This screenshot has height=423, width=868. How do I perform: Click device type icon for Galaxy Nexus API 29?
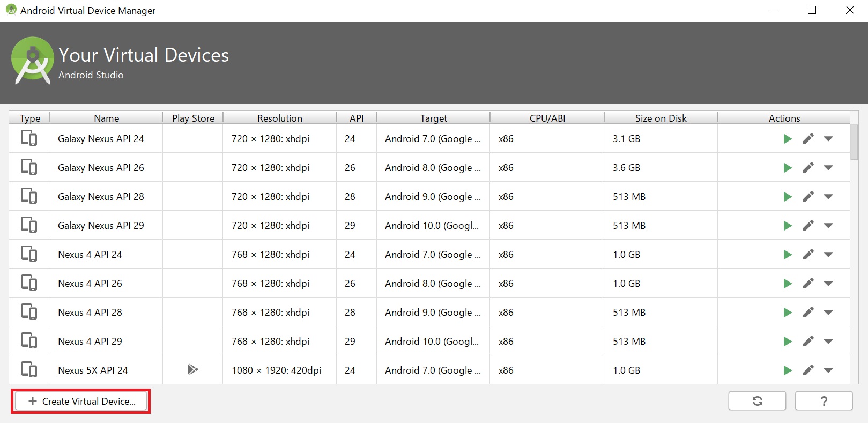point(29,225)
